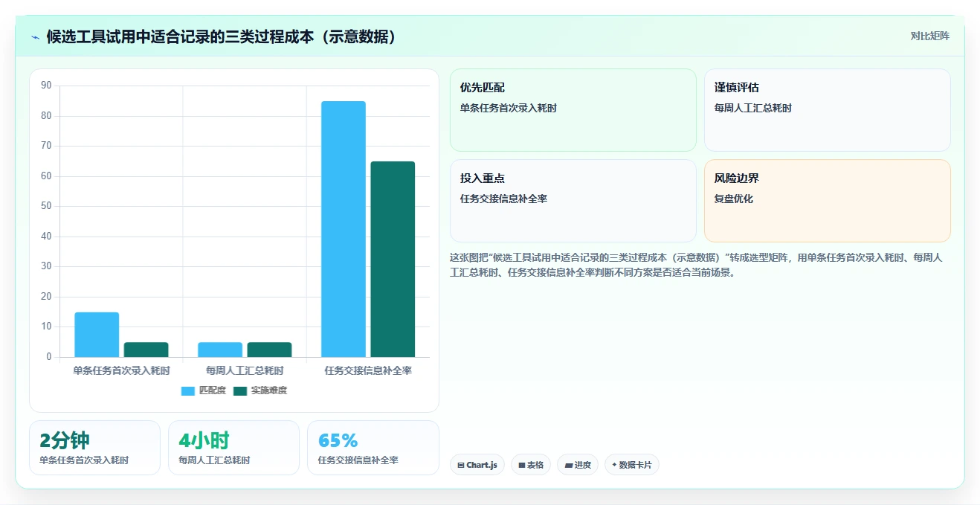Click blue 匹配度 bar for 单条任务首次录入耗时
Screen dimensions: 980x505
point(97,335)
